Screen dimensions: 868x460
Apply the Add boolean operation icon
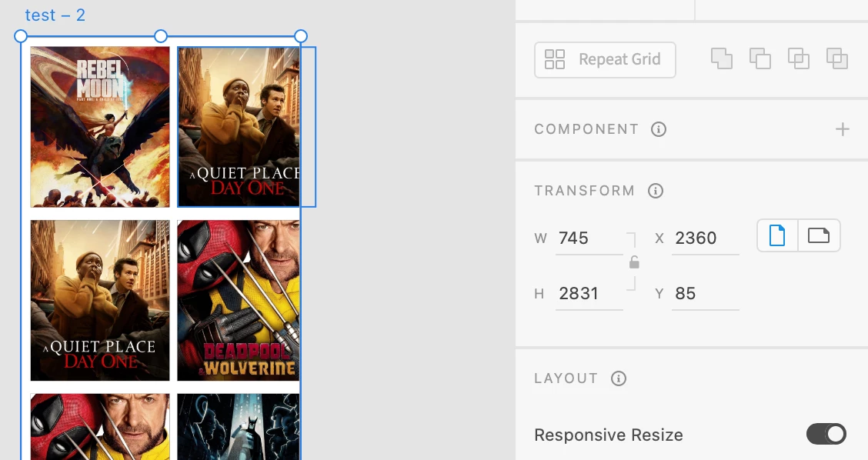click(721, 58)
